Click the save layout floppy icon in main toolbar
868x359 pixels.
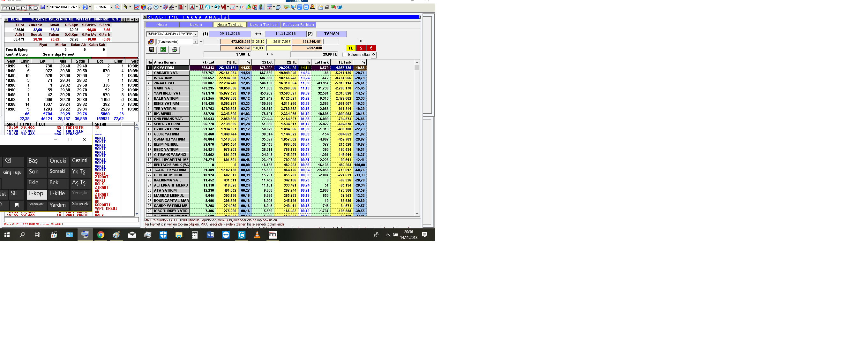click(43, 7)
